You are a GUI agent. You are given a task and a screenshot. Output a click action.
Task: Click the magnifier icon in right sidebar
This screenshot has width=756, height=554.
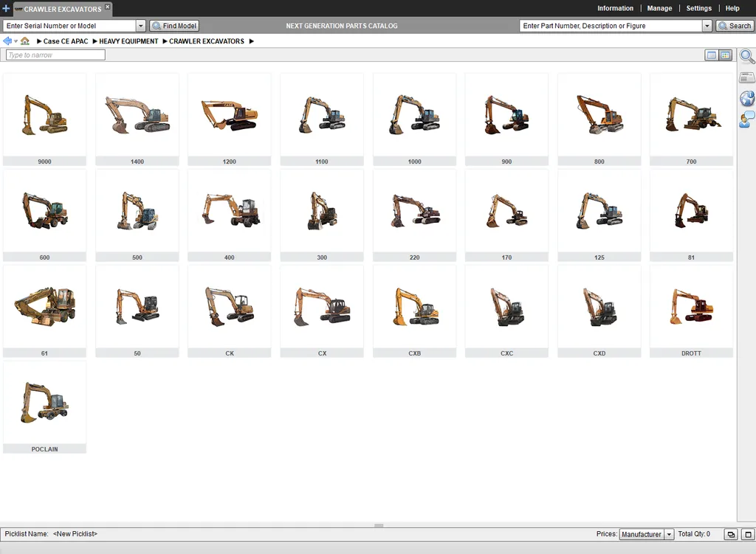tap(747, 56)
